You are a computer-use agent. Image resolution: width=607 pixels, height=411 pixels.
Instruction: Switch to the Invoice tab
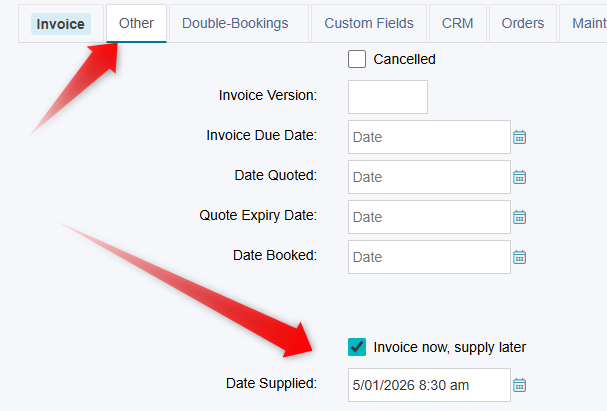pyautogui.click(x=60, y=23)
